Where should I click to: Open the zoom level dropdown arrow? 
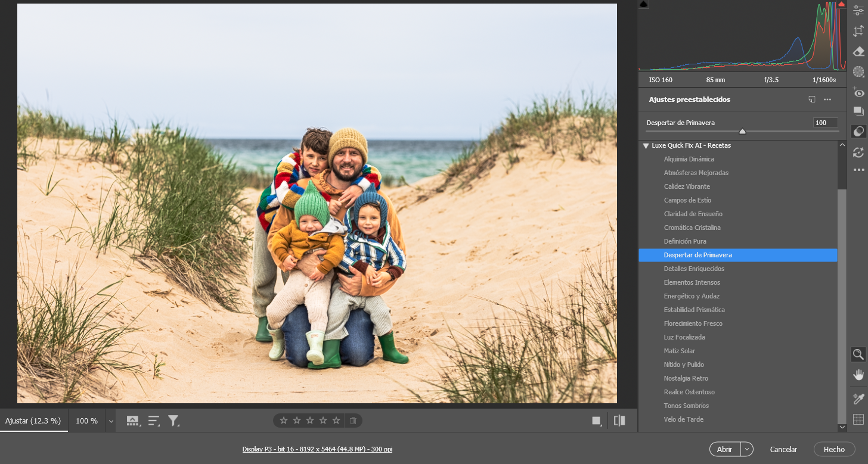(x=110, y=421)
